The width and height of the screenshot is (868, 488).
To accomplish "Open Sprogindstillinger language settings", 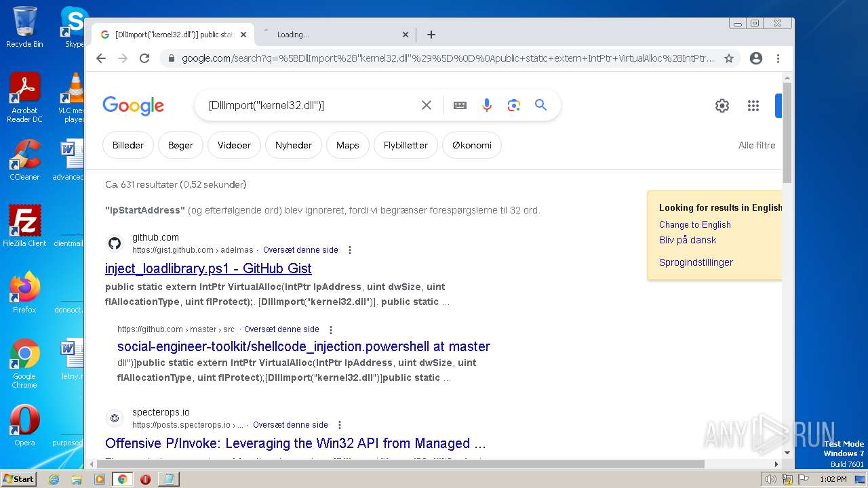I will click(x=696, y=262).
